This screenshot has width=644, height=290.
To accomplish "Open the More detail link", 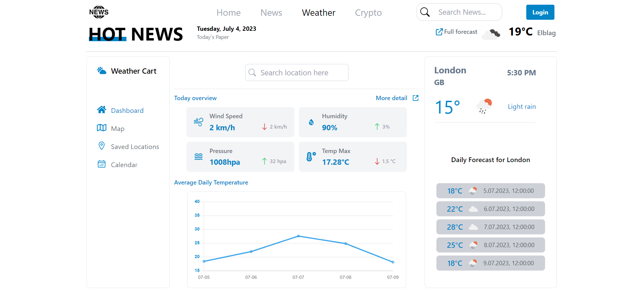I will click(391, 98).
